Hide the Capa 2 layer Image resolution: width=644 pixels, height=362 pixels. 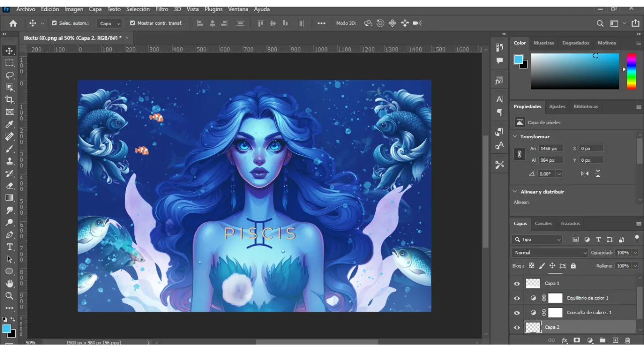[x=517, y=327]
